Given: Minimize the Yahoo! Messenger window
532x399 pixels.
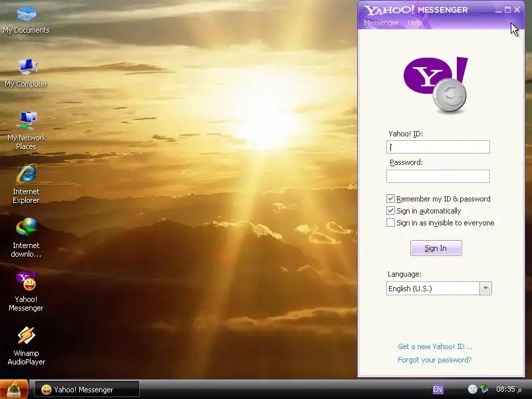Looking at the screenshot, I should coord(498,10).
